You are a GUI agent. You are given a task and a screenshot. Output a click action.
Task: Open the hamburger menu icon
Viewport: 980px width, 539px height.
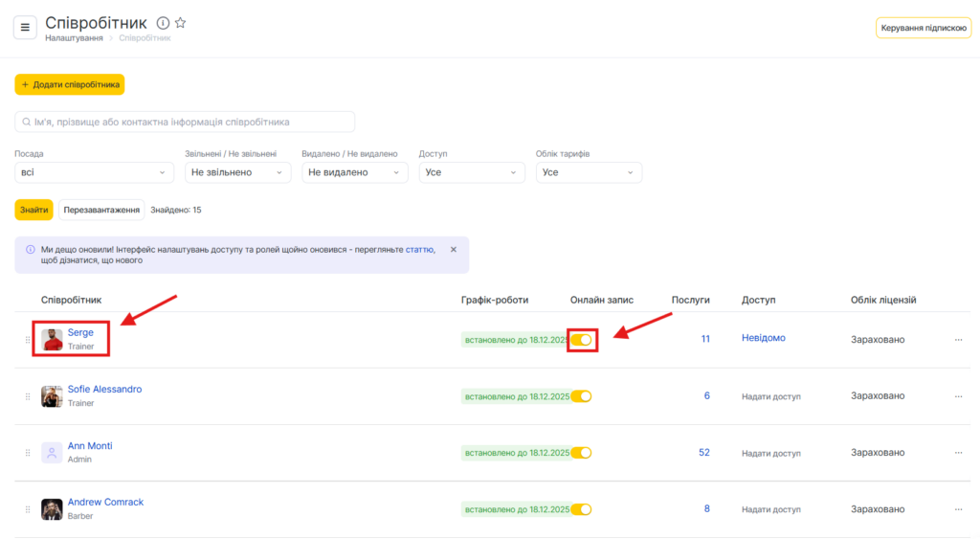tap(25, 28)
